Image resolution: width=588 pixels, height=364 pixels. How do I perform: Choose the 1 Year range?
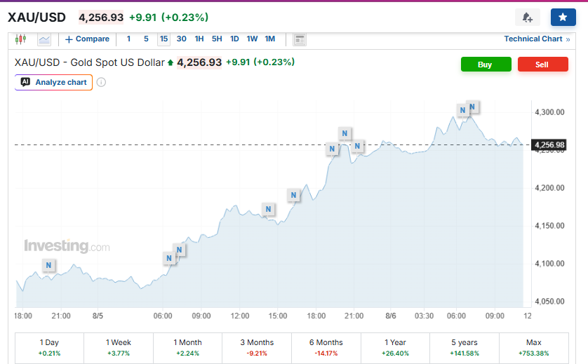tap(395, 348)
